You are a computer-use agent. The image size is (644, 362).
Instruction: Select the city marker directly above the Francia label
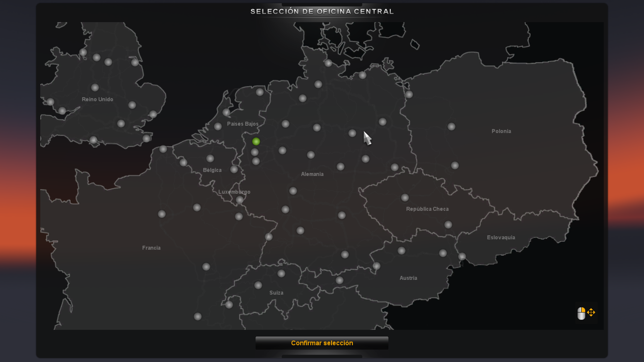(x=162, y=214)
